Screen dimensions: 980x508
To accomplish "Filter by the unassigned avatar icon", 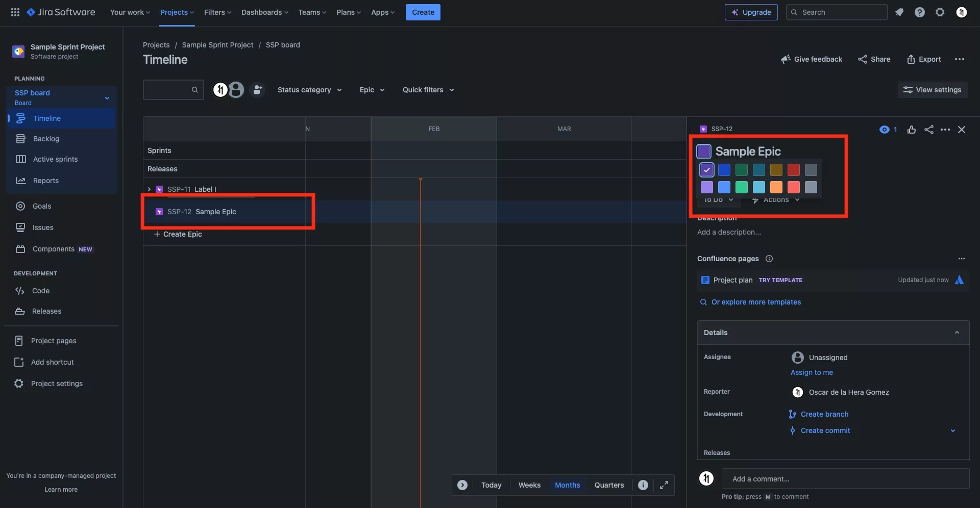I will [236, 90].
